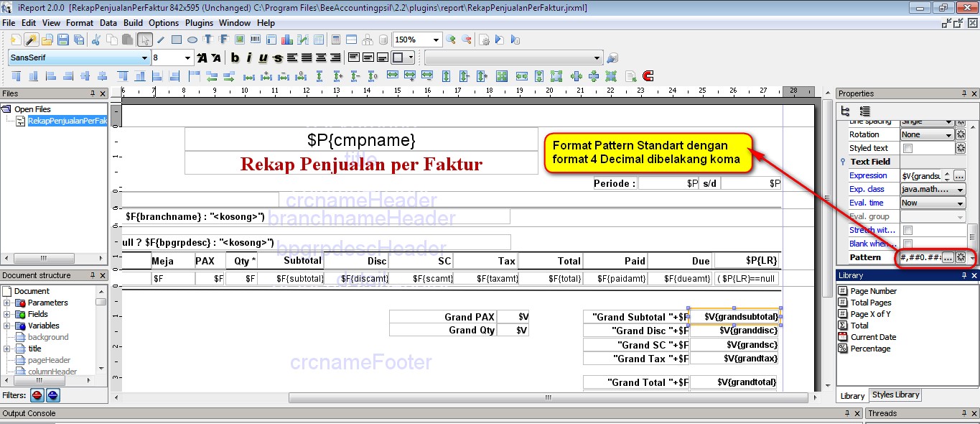Open the 150% zoom level dropdown
The height and width of the screenshot is (424, 980).
point(436,40)
